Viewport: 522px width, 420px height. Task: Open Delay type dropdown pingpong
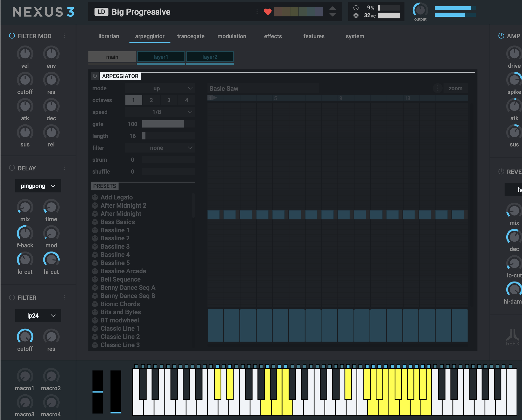38,186
